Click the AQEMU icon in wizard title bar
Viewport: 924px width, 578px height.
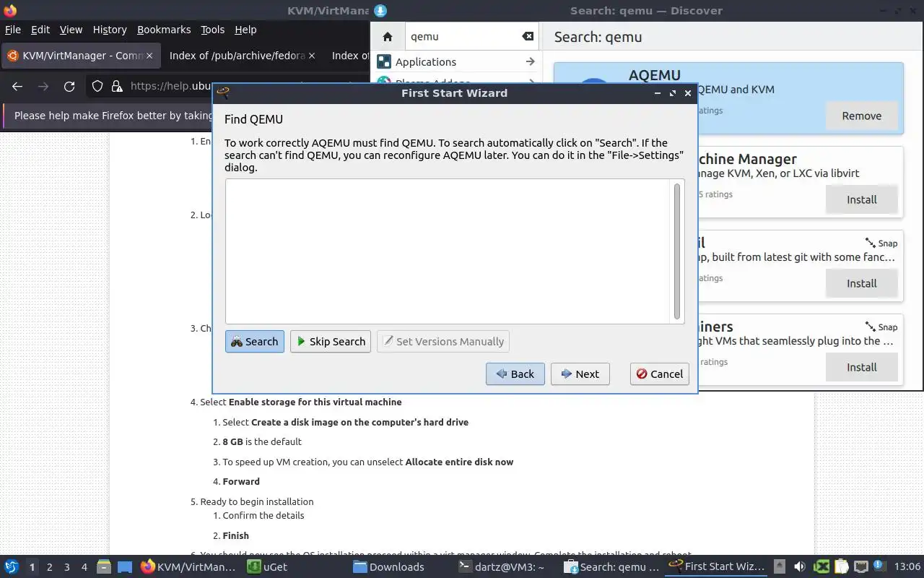click(223, 92)
